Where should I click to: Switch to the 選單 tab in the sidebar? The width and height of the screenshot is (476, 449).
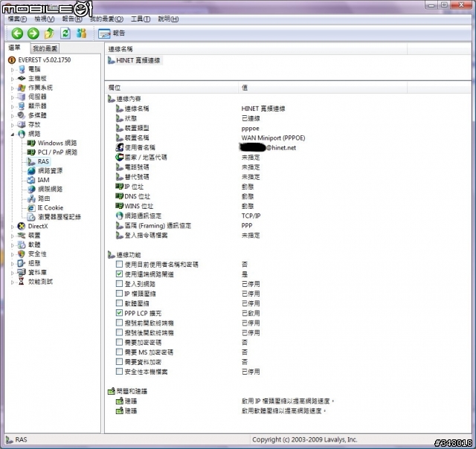coord(15,48)
